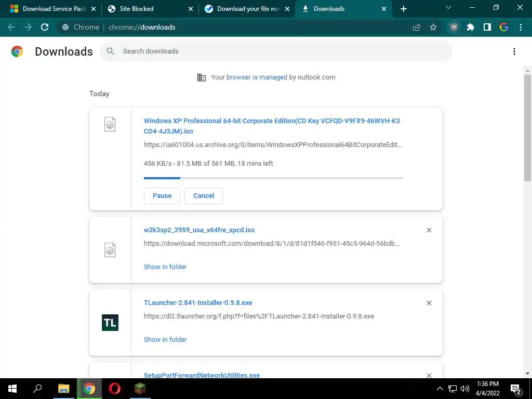
Task: Click the Chrome logo next to Downloads
Action: [x=17, y=51]
